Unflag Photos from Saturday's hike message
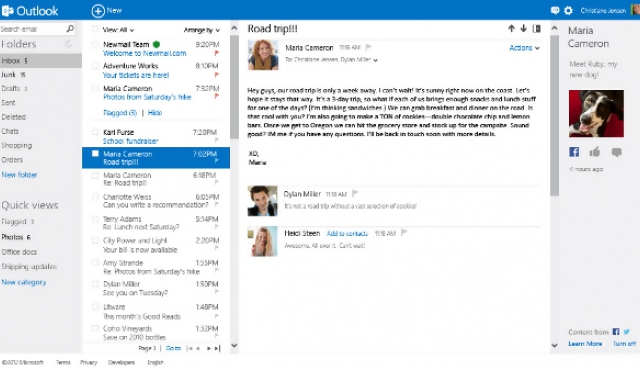The width and height of the screenshot is (640, 370). [x=216, y=96]
